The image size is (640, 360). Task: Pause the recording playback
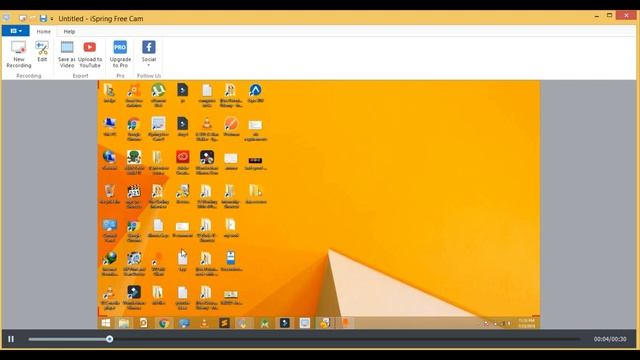click(x=11, y=339)
